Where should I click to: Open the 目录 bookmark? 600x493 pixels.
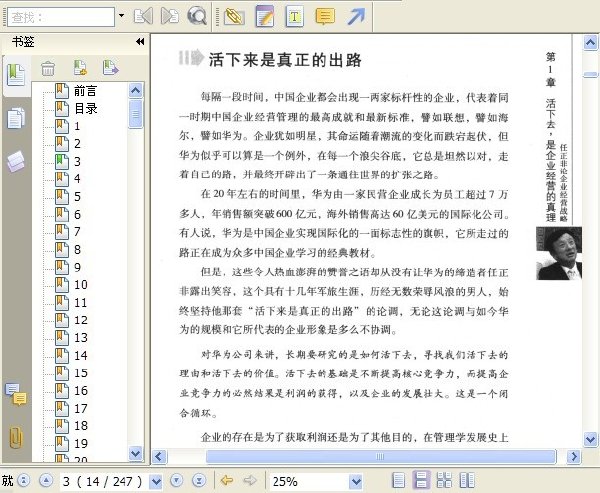coord(76,109)
